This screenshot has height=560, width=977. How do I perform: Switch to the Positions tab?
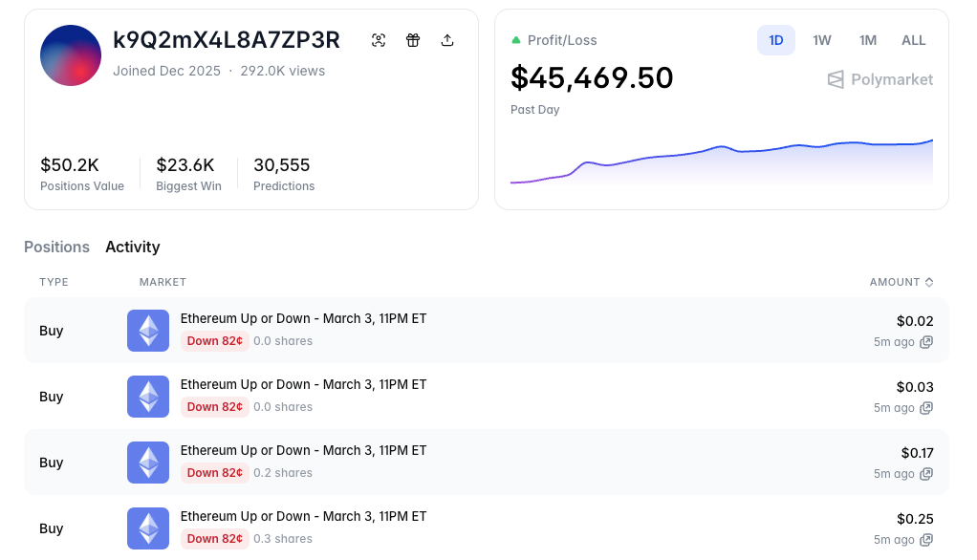click(56, 247)
